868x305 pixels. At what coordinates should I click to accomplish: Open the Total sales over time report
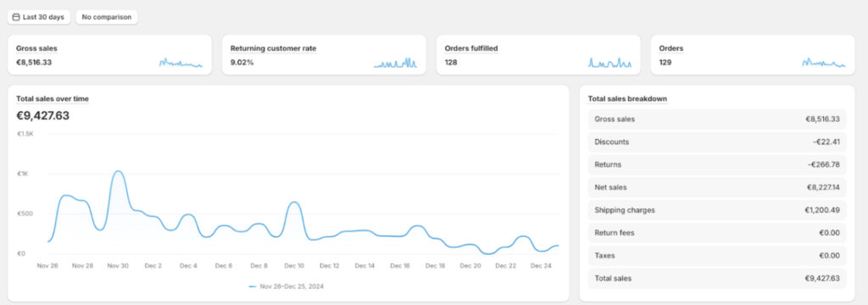53,98
